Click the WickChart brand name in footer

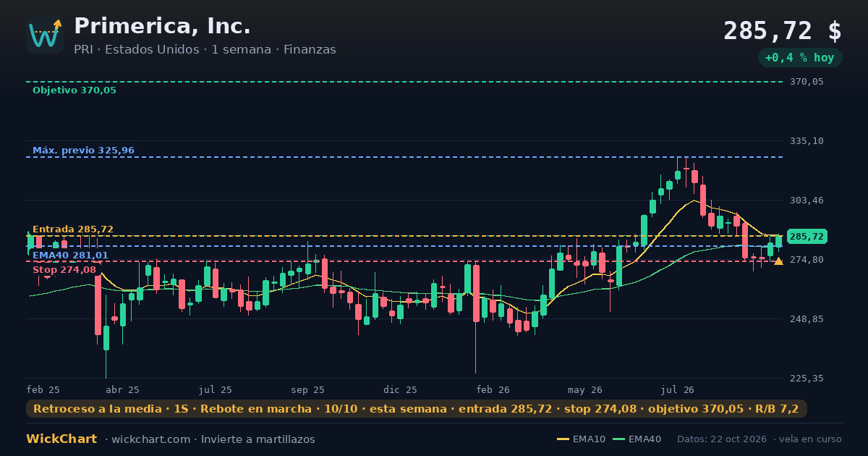click(61, 439)
